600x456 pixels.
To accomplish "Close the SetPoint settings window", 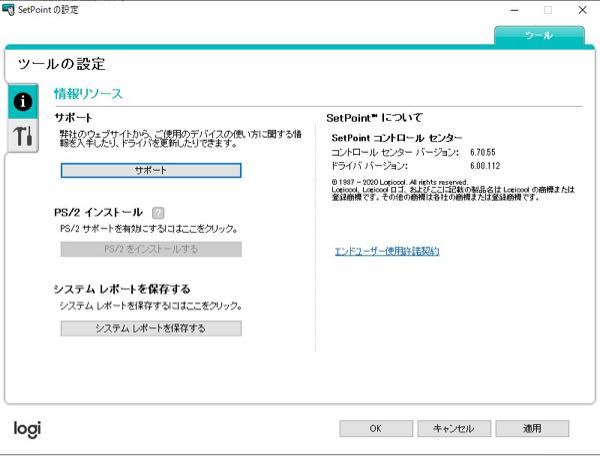I will [582, 10].
